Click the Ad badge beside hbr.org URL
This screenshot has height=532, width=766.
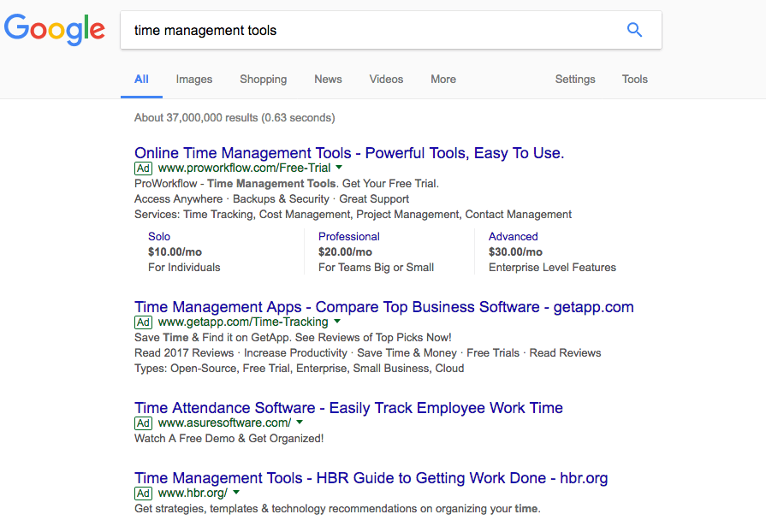143,494
